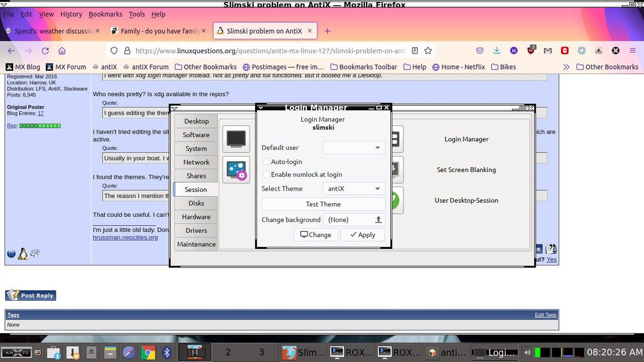This screenshot has height=362, width=644.
Task: Toggle Enable numlock at login checkbox
Action: (x=267, y=174)
